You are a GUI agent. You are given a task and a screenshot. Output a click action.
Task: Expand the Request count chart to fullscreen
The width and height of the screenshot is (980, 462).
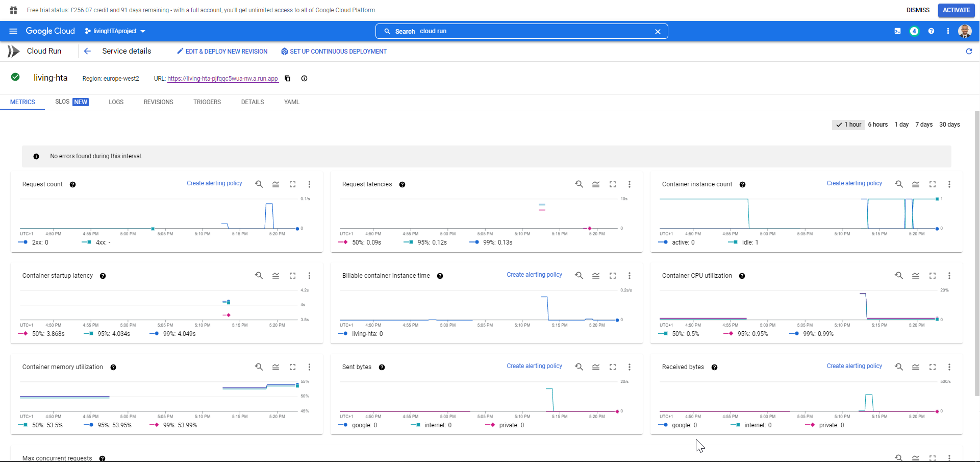click(292, 184)
